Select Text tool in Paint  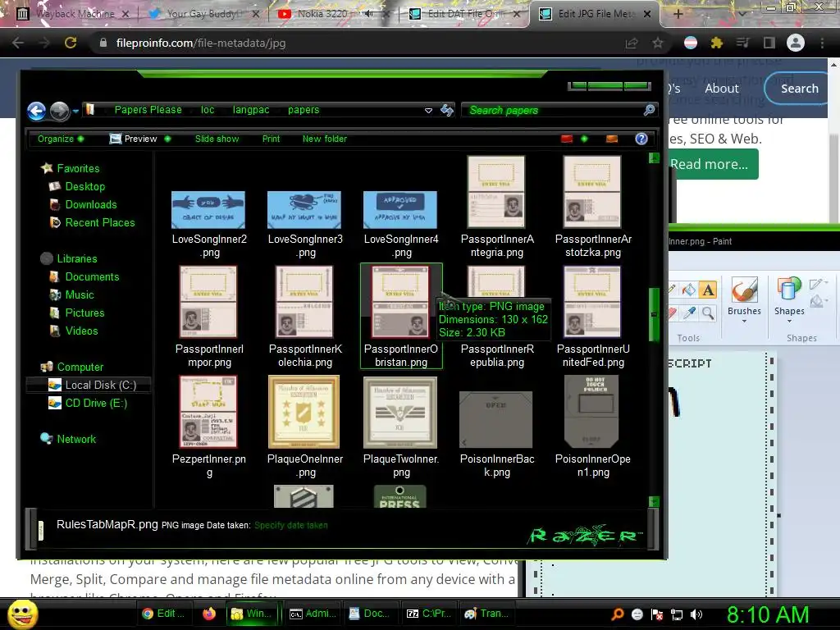[708, 290]
